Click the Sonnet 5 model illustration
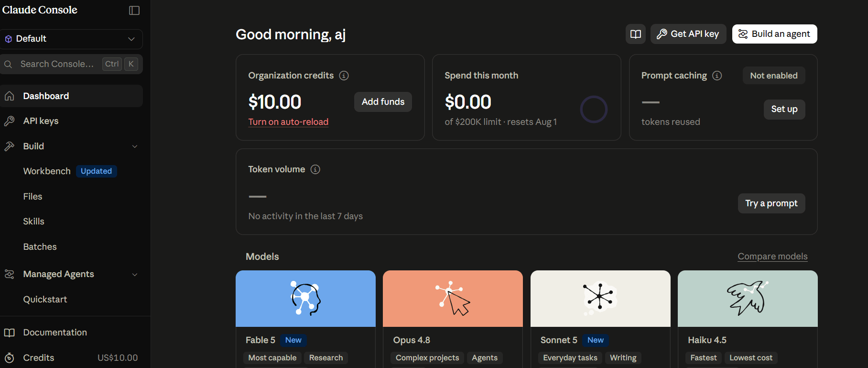This screenshot has height=368, width=868. pos(600,299)
